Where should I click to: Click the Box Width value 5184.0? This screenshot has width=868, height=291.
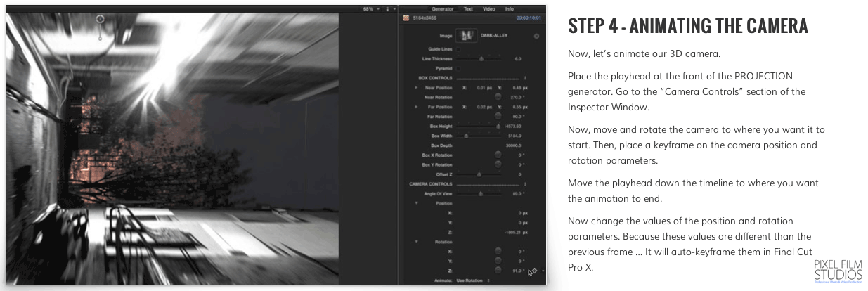[514, 136]
